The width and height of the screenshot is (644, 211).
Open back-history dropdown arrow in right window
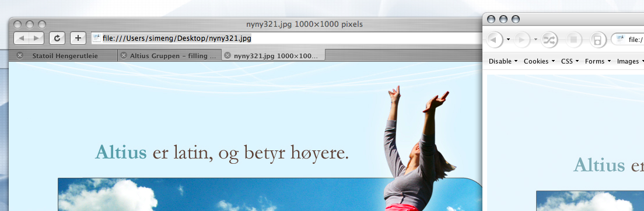point(508,40)
